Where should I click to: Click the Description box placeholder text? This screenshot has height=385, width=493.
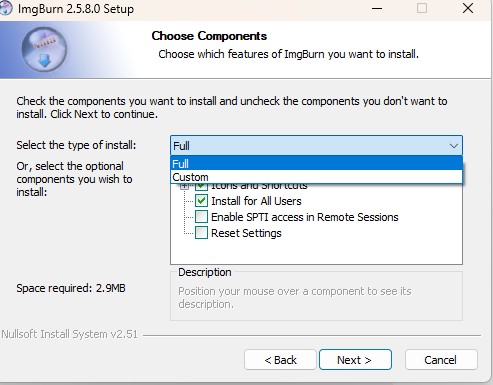(x=295, y=298)
